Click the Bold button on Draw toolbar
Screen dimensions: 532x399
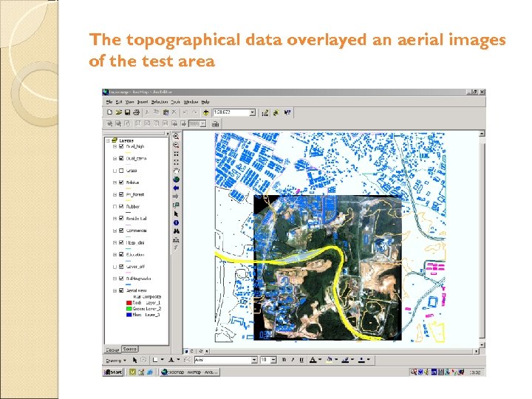click(x=284, y=360)
